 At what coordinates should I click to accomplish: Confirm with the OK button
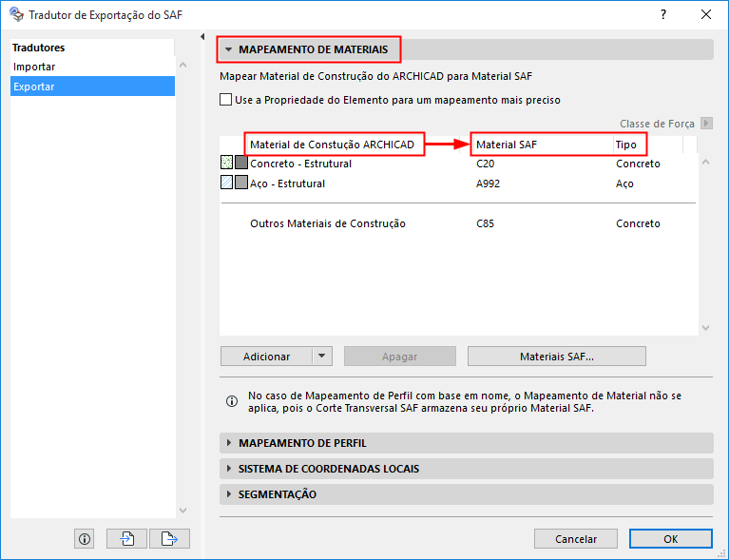pyautogui.click(x=670, y=538)
